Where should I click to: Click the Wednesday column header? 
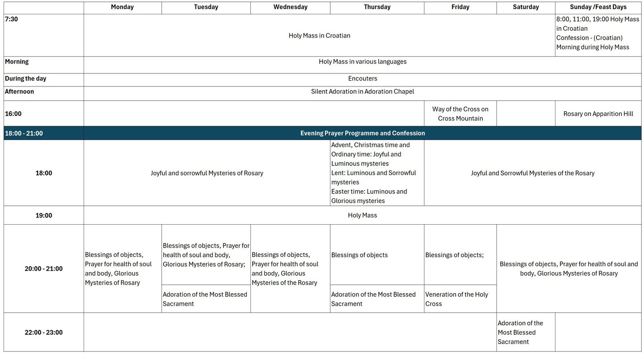pyautogui.click(x=290, y=7)
